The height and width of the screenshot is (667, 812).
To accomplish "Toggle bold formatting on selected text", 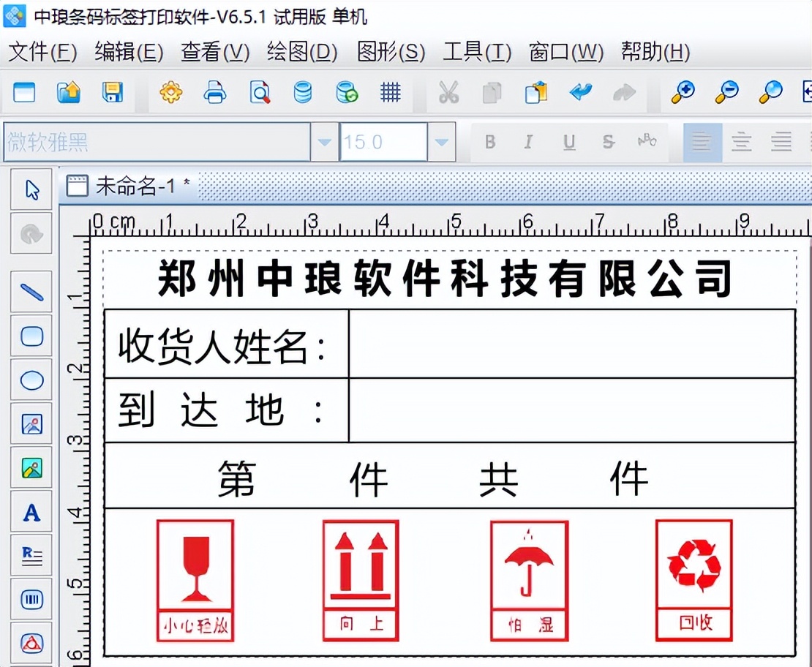I will click(x=490, y=141).
